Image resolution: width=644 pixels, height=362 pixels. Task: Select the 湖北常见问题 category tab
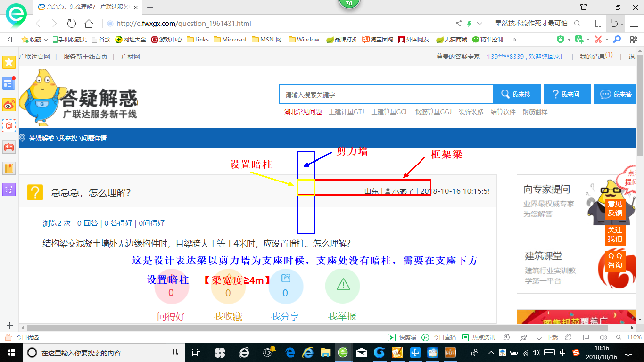303,112
